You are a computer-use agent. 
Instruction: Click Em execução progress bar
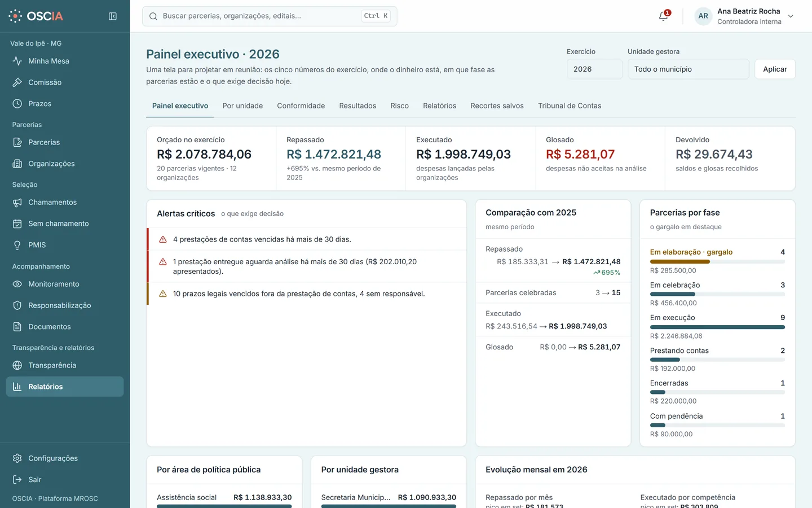click(717, 327)
